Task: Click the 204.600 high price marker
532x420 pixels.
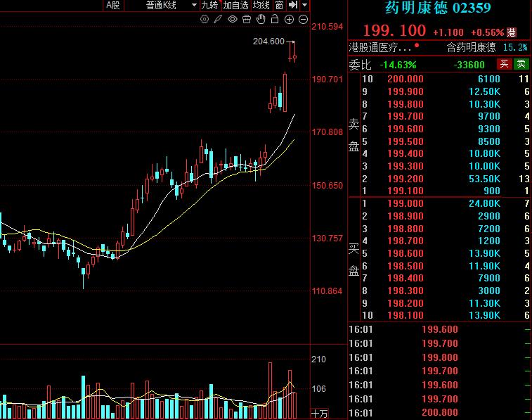Action: [x=268, y=42]
